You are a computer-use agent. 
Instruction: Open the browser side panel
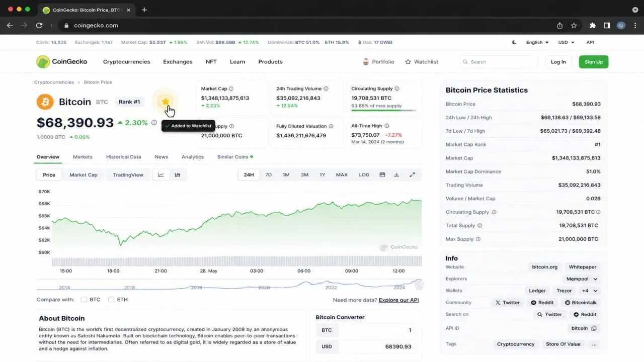(x=607, y=25)
